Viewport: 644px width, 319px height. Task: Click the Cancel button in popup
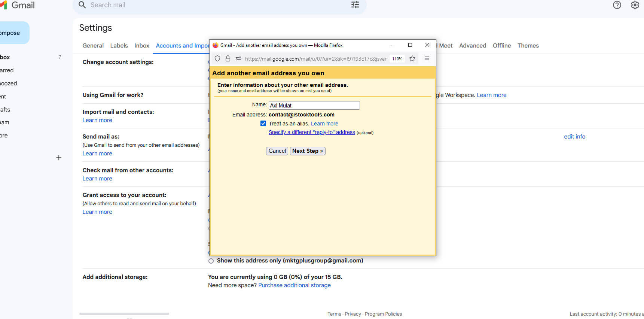click(277, 151)
